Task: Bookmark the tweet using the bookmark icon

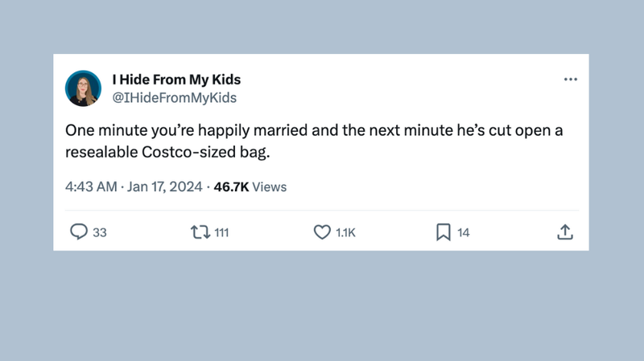Action: [x=443, y=232]
